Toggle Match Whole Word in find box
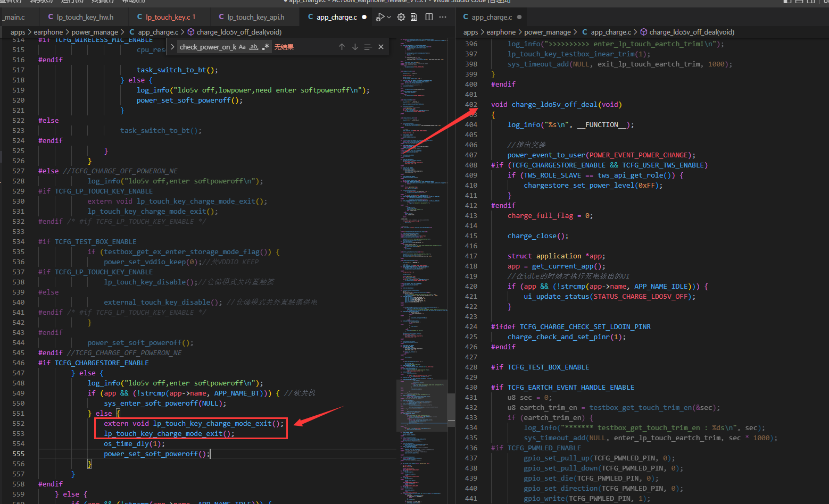Screen dimensions: 829x504 (254, 47)
